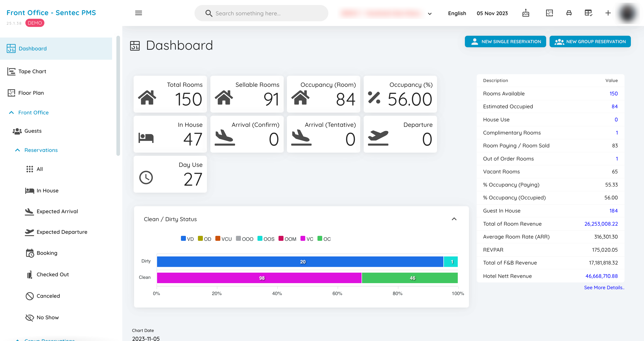Click the Expected Arrival plane icon
The height and width of the screenshot is (341, 644).
[x=29, y=211]
